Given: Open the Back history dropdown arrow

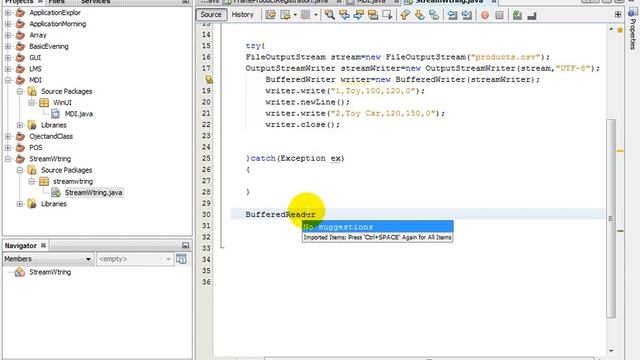Looking at the screenshot, I should [295, 15].
